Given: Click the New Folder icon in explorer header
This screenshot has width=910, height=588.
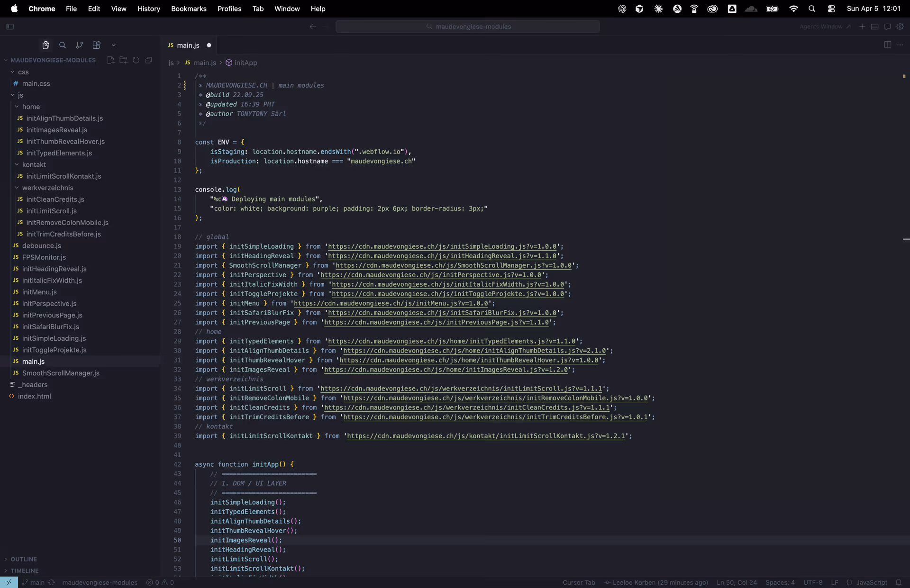Looking at the screenshot, I should tap(123, 60).
